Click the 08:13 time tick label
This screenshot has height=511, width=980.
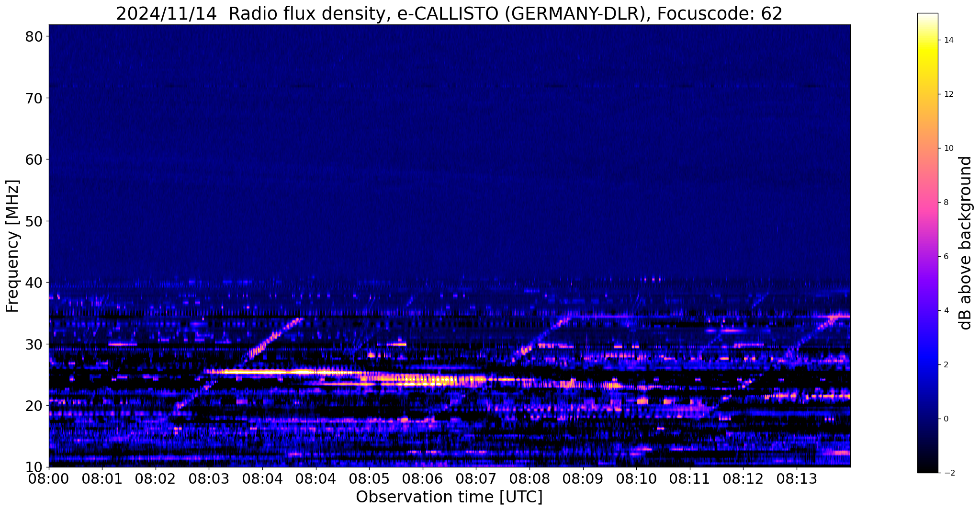point(797,479)
